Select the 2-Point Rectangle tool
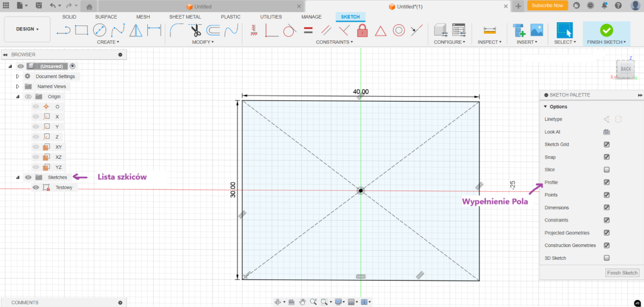The width and height of the screenshot is (644, 307). point(81,30)
